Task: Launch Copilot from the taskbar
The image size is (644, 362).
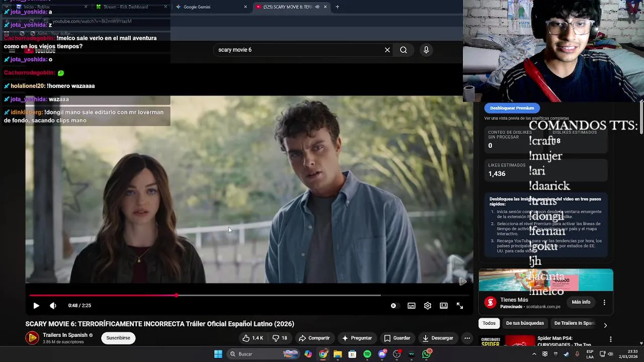Action: pyautogui.click(x=308, y=354)
